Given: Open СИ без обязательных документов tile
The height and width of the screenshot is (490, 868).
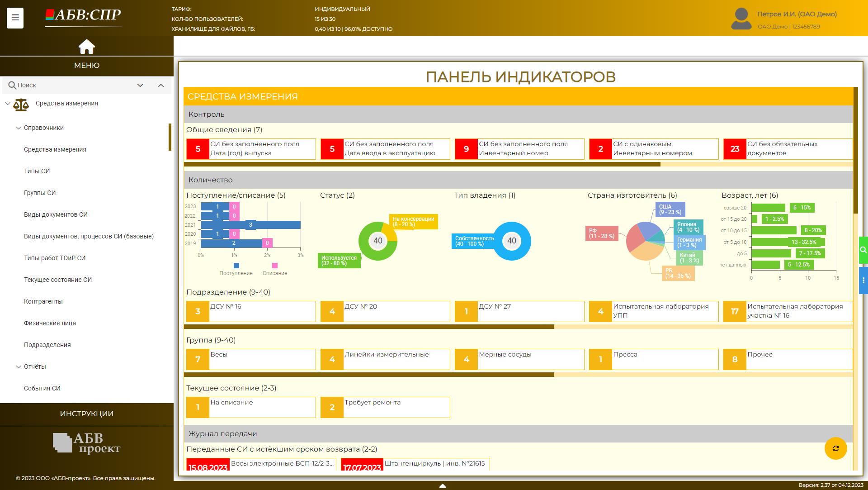Looking at the screenshot, I should coord(788,149).
